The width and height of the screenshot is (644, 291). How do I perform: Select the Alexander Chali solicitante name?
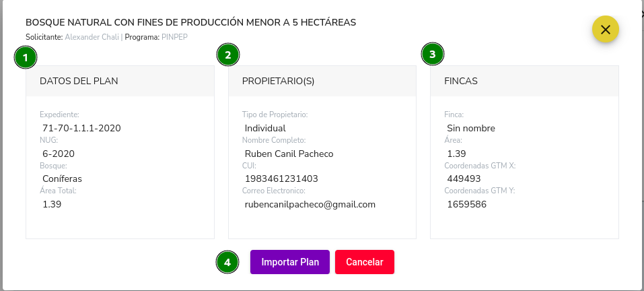[92, 37]
